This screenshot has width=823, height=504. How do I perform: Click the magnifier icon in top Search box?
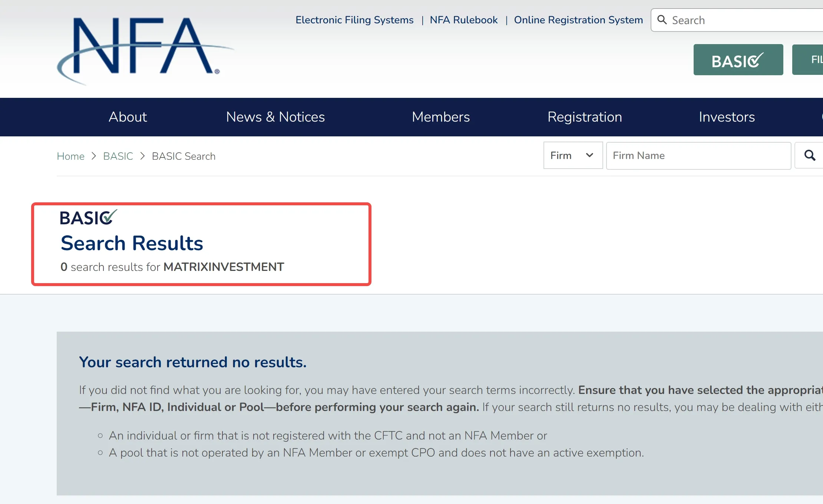point(662,20)
